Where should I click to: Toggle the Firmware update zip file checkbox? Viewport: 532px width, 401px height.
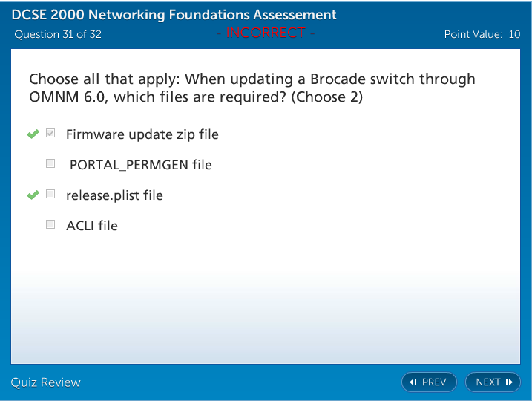click(50, 134)
